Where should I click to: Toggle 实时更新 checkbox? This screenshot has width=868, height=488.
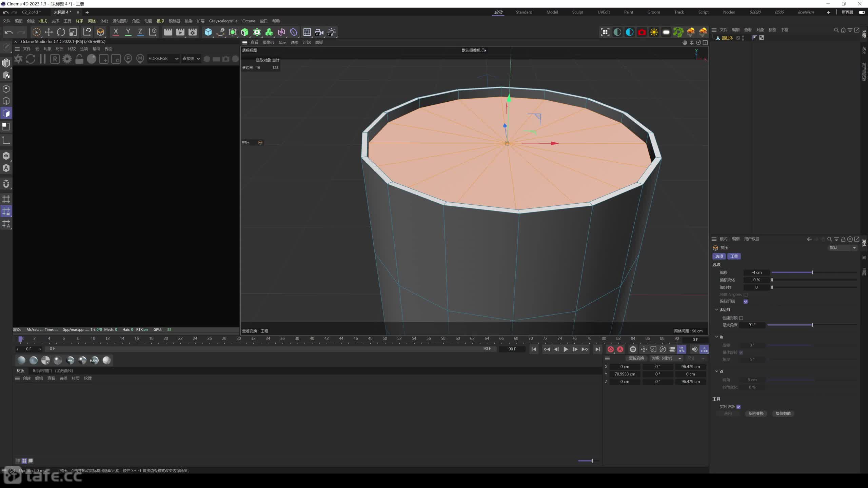tap(738, 407)
